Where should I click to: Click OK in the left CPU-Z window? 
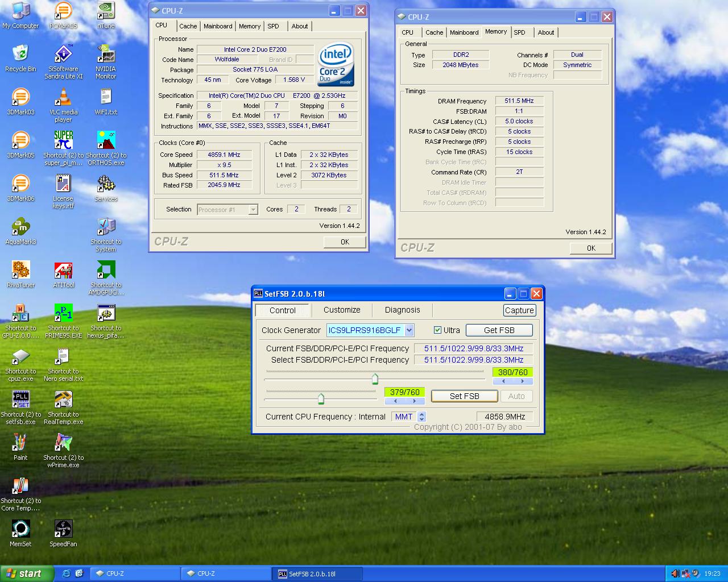pos(345,242)
